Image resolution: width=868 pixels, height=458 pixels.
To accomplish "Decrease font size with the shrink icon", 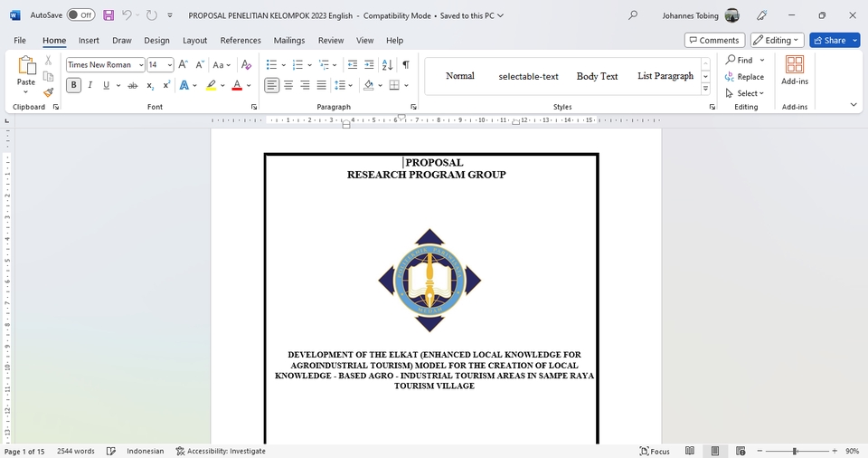I will coord(200,65).
